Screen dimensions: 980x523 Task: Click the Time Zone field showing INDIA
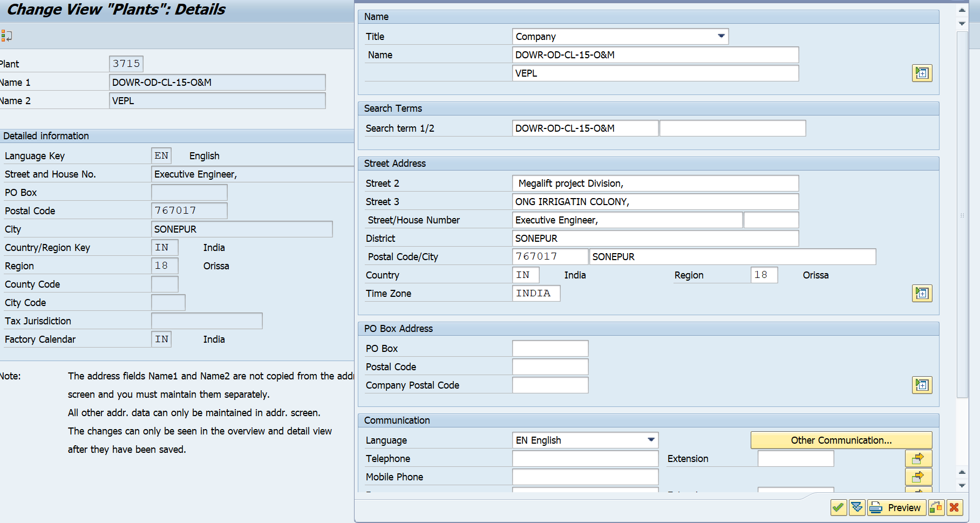536,294
